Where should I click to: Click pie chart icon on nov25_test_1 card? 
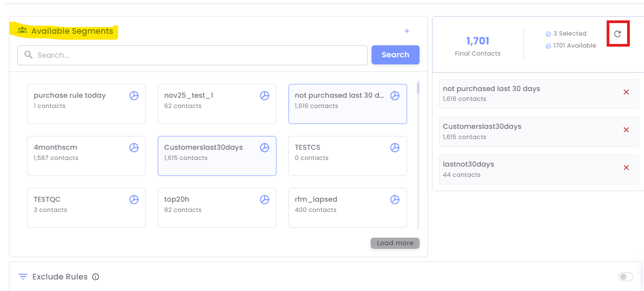[264, 96]
